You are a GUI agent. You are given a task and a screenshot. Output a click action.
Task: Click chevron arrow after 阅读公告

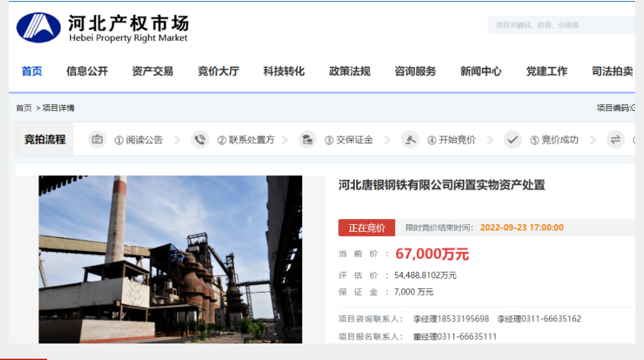coord(177,140)
